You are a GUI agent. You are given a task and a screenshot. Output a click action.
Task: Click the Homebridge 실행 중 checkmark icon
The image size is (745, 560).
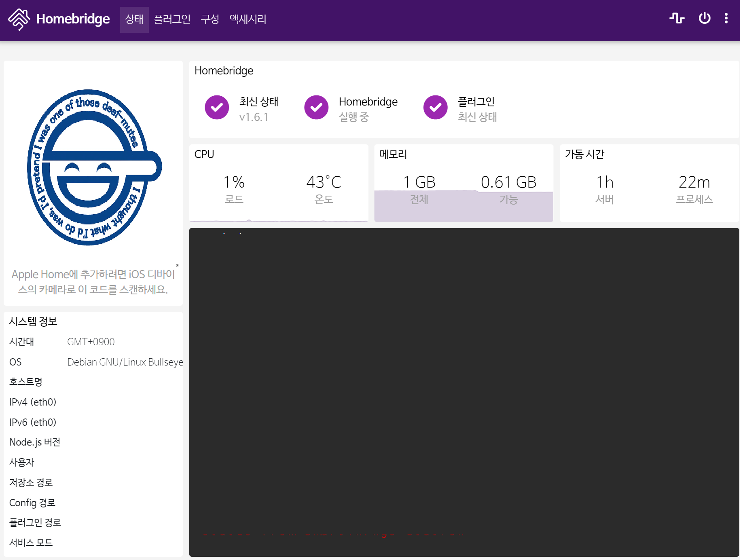click(x=316, y=108)
